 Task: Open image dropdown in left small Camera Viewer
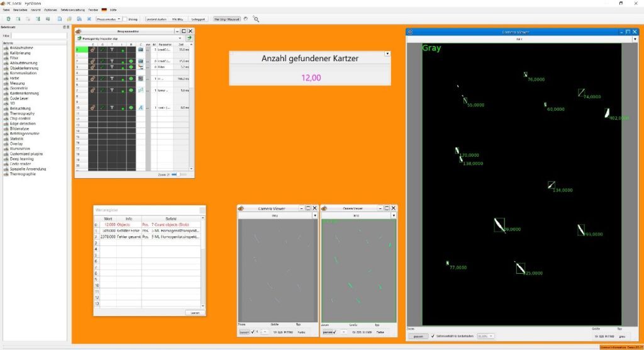pos(315,215)
